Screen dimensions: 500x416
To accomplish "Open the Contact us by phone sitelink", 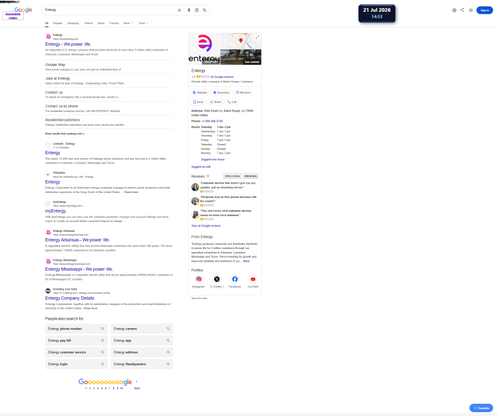I will point(62,106).
